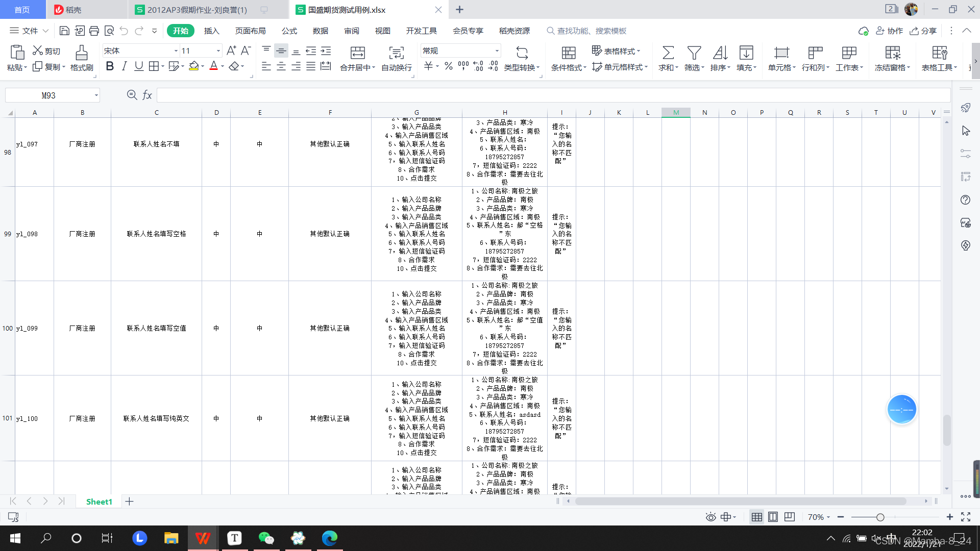The width and height of the screenshot is (980, 551).
Task: Click the Merge and Center (合并居中) icon
Action: coord(357,53)
